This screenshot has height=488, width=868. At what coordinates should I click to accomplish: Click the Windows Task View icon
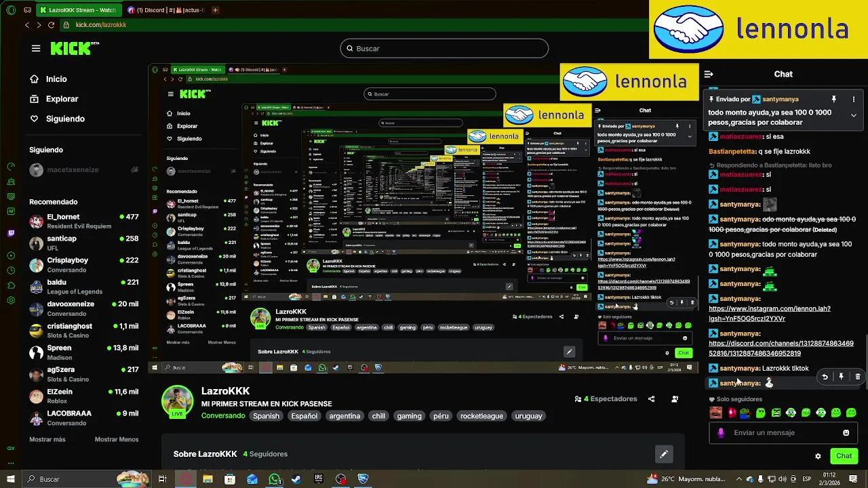pos(163,479)
